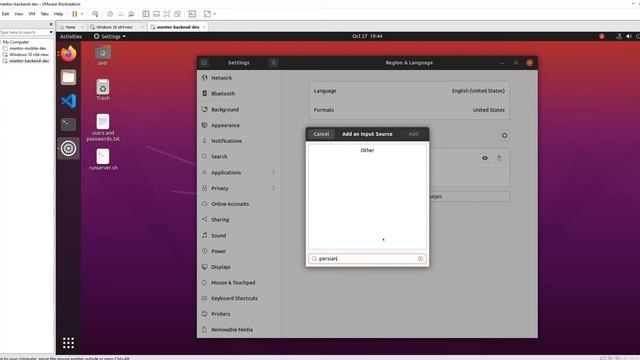Expand the Applications settings chevron
The width and height of the screenshot is (640, 360).
[x=273, y=172]
